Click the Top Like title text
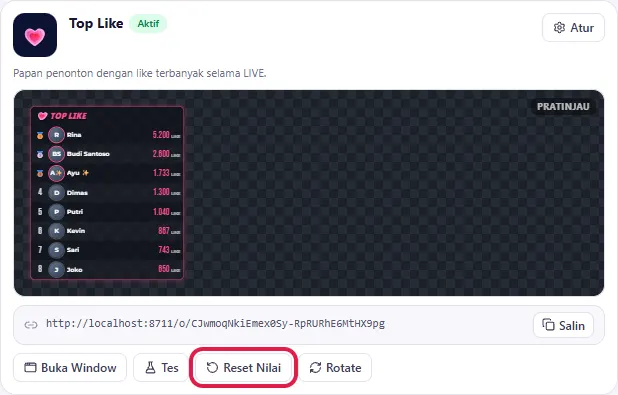Image resolution: width=618 pixels, height=395 pixels. pyautogui.click(x=96, y=24)
